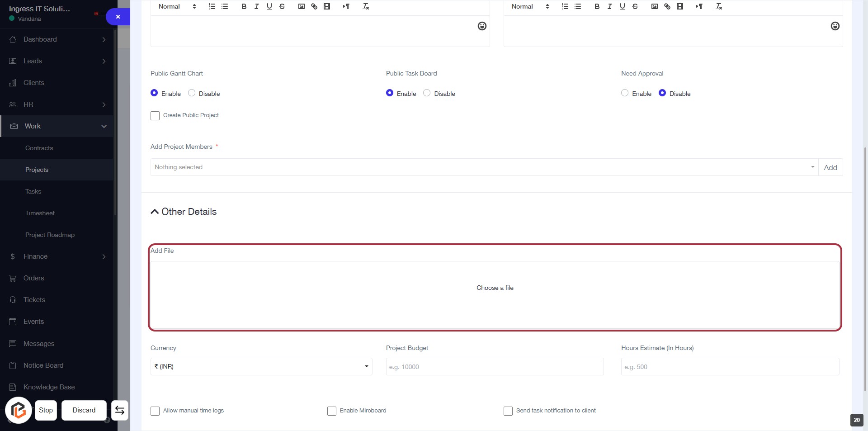
Task: Insert image via right editor toolbar
Action: click(x=654, y=6)
